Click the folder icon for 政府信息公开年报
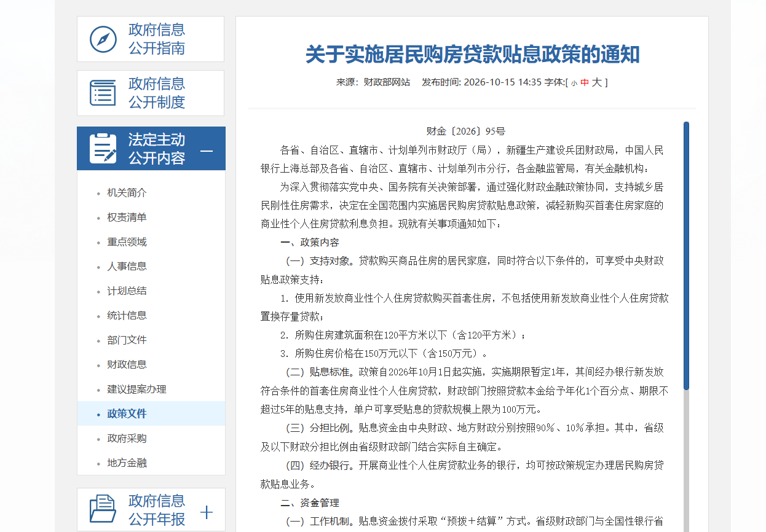This screenshot has width=766, height=532. click(x=103, y=509)
